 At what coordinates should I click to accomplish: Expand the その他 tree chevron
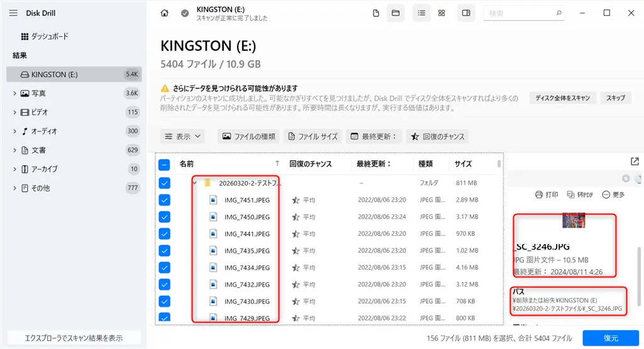pyautogui.click(x=14, y=188)
